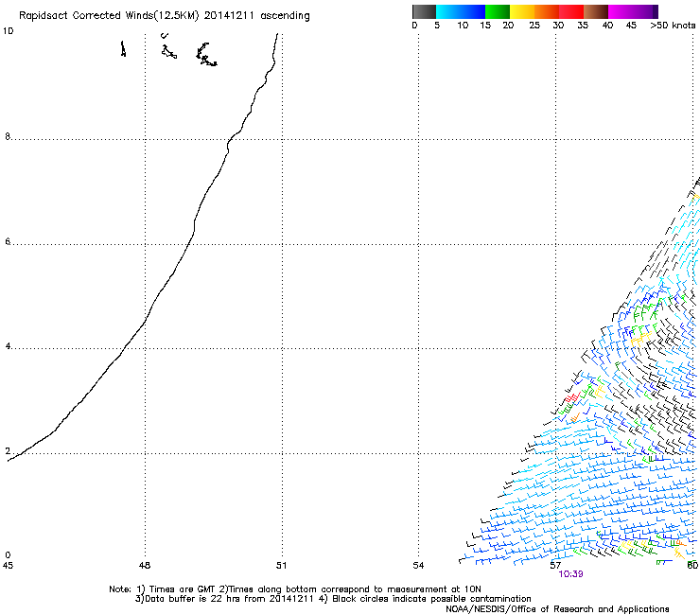Click the 'Data buffer is 22 hrs' footnote line
Viewport: 700px width, 615px height.
pyautogui.click(x=333, y=599)
